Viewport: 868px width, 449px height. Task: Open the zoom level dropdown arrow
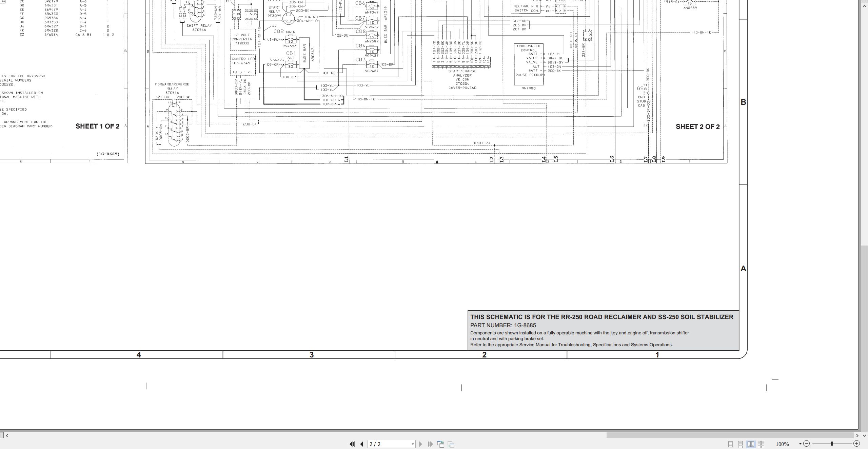pyautogui.click(x=800, y=444)
